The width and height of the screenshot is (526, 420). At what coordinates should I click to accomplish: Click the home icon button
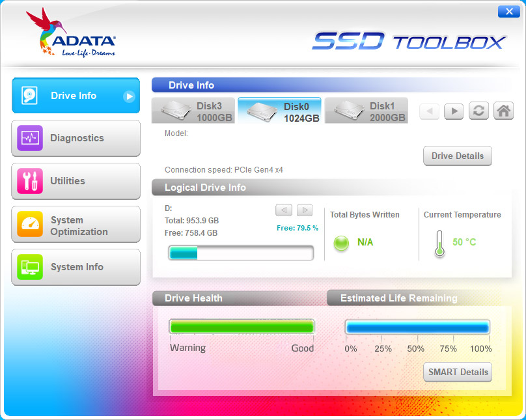coord(503,111)
